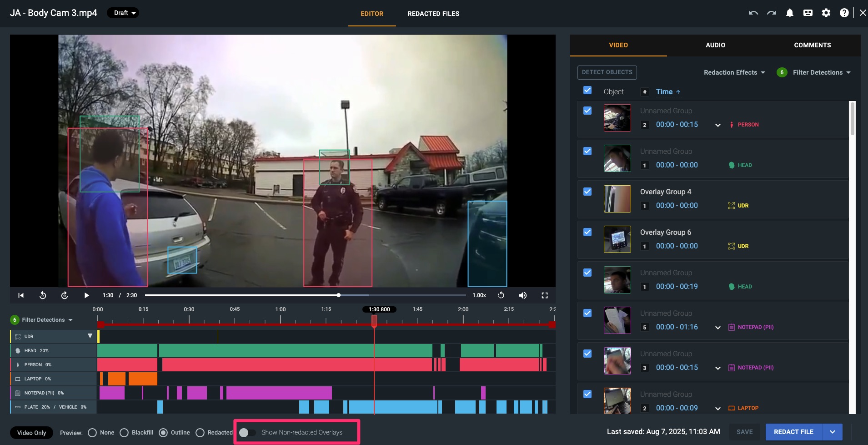
Task: Open the Redaction Effects dropdown
Action: tap(734, 72)
